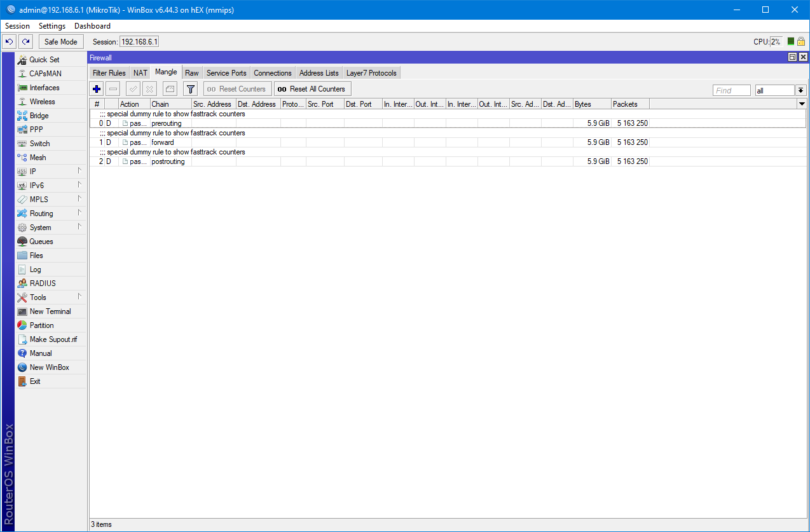This screenshot has height=532, width=810.
Task: Close the Firewall inner window
Action: pos(803,57)
